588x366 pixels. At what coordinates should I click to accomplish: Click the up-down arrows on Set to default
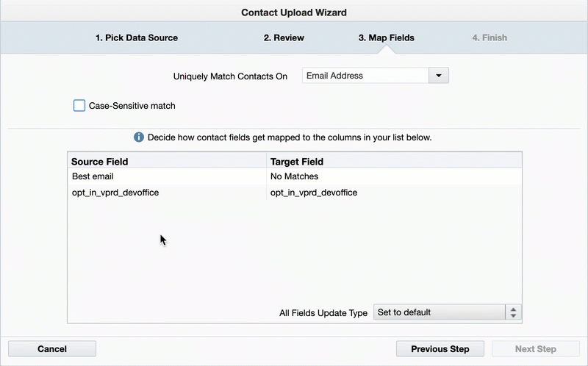click(x=513, y=312)
